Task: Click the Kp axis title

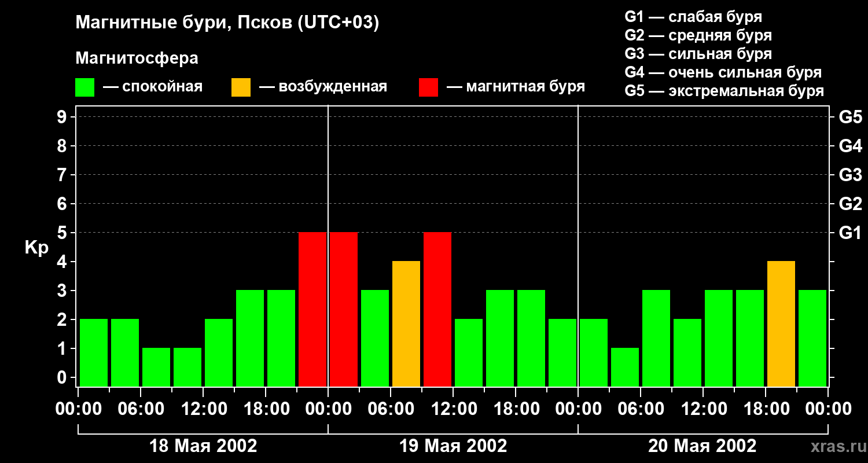Action: (36, 248)
